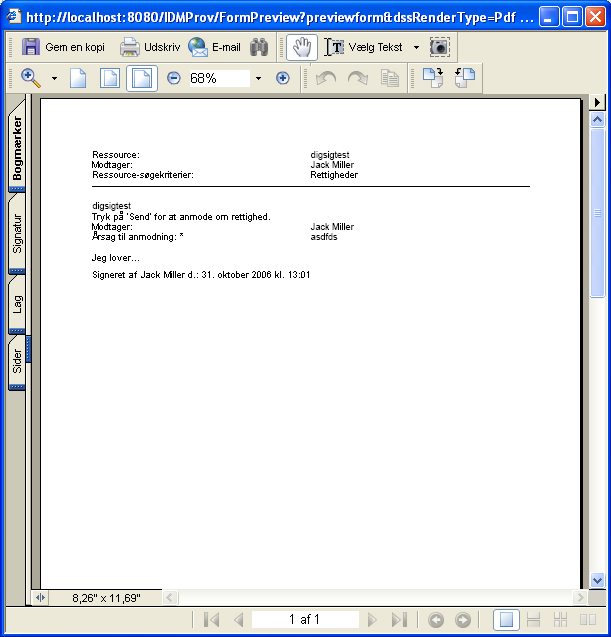Select Continuous page layout
This screenshot has width=611, height=637.
coord(533,620)
